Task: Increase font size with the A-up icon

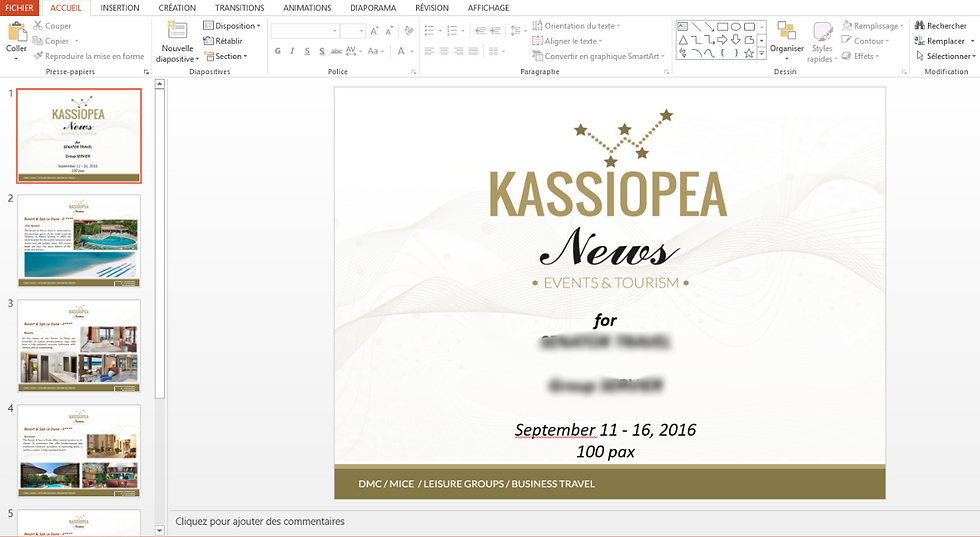Action: point(374,31)
